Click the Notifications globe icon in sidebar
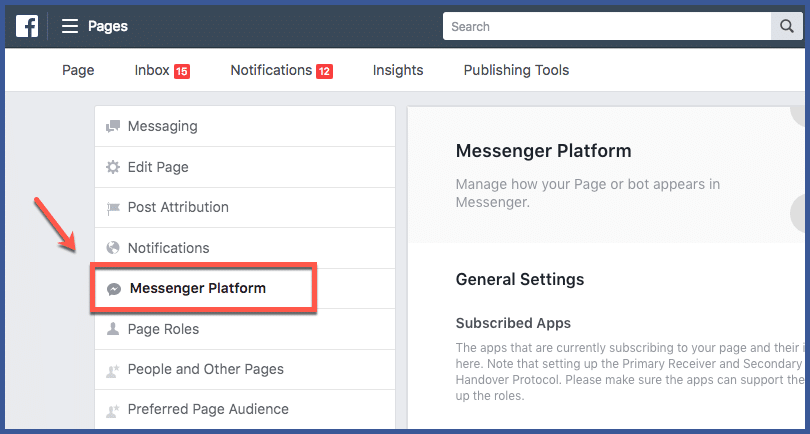This screenshot has width=810, height=434. coord(113,248)
